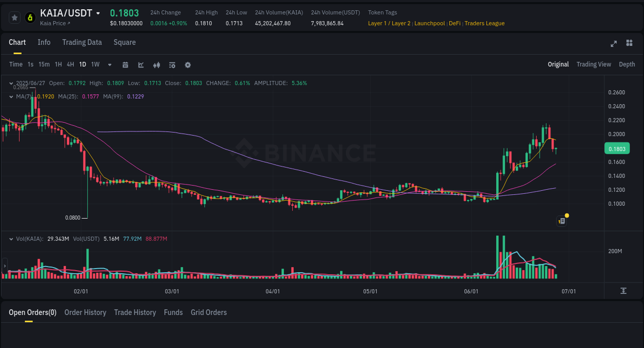Screen dimensions: 644x348
Task: Switch to the Trading Data tab
Action: (x=82, y=42)
